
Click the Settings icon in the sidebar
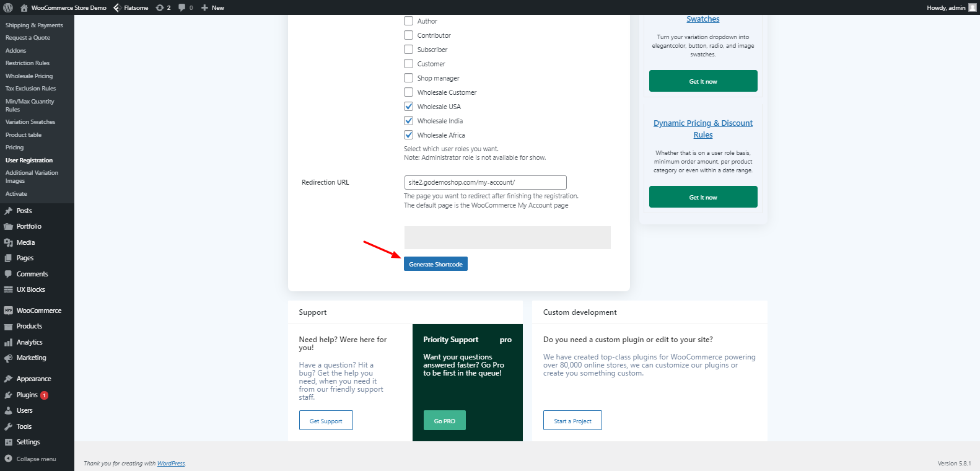point(9,442)
